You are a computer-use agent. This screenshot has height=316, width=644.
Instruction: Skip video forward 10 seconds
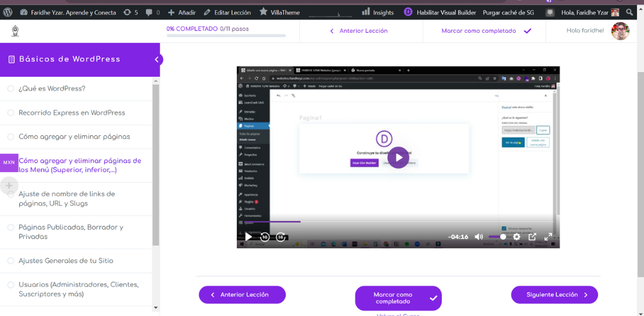click(x=281, y=237)
